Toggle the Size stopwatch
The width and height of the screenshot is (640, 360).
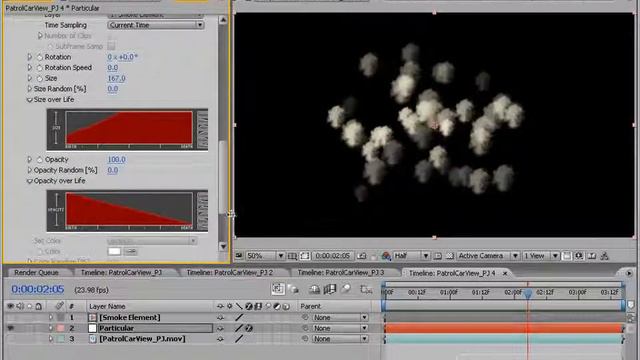click(40, 78)
